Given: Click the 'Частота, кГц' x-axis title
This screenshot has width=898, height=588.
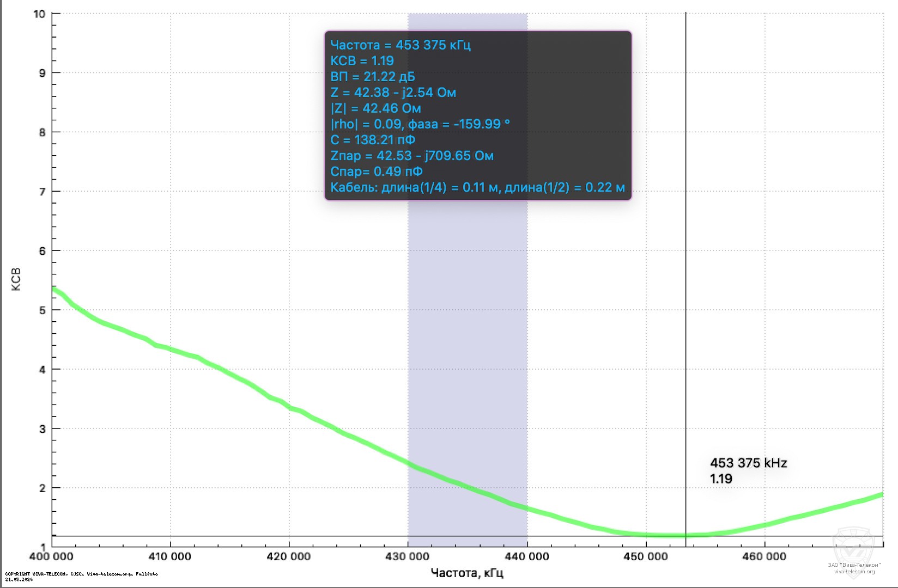Looking at the screenshot, I should click(x=467, y=572).
